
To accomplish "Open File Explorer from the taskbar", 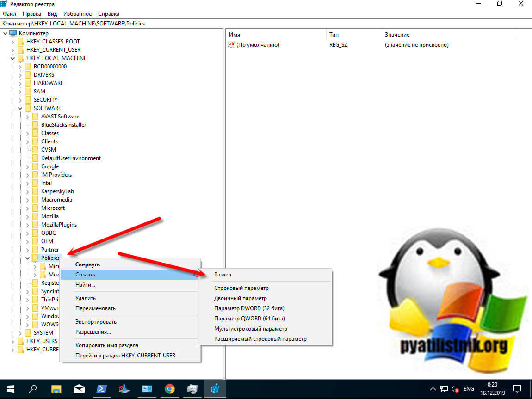I will [56, 389].
